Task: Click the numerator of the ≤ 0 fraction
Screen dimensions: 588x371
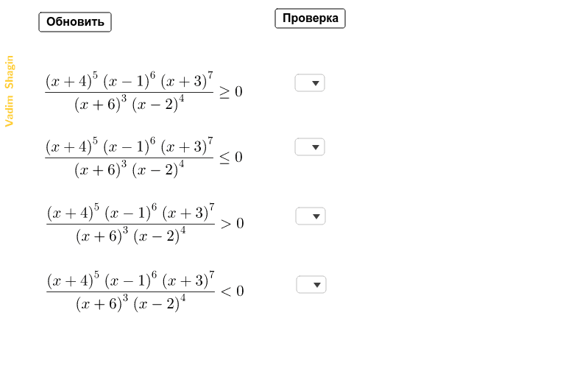Action: pos(130,146)
